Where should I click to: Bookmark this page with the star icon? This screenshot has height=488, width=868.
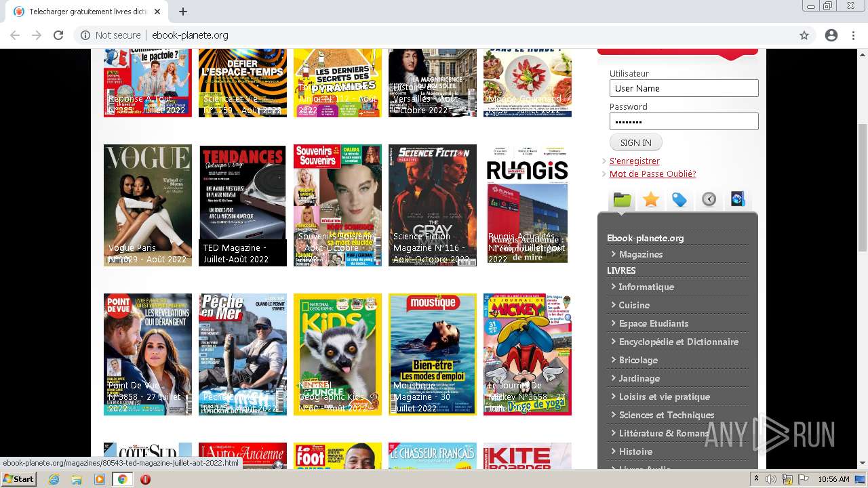pos(804,35)
